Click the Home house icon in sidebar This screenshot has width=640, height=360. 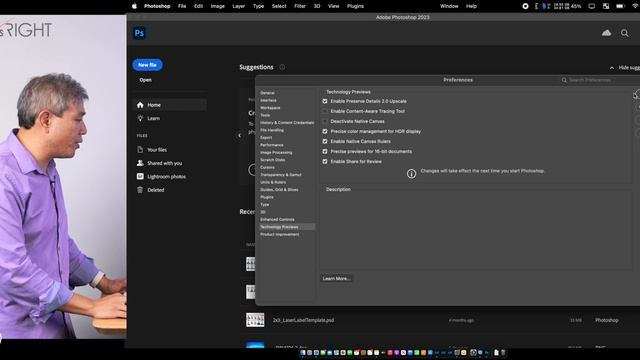[x=140, y=105]
